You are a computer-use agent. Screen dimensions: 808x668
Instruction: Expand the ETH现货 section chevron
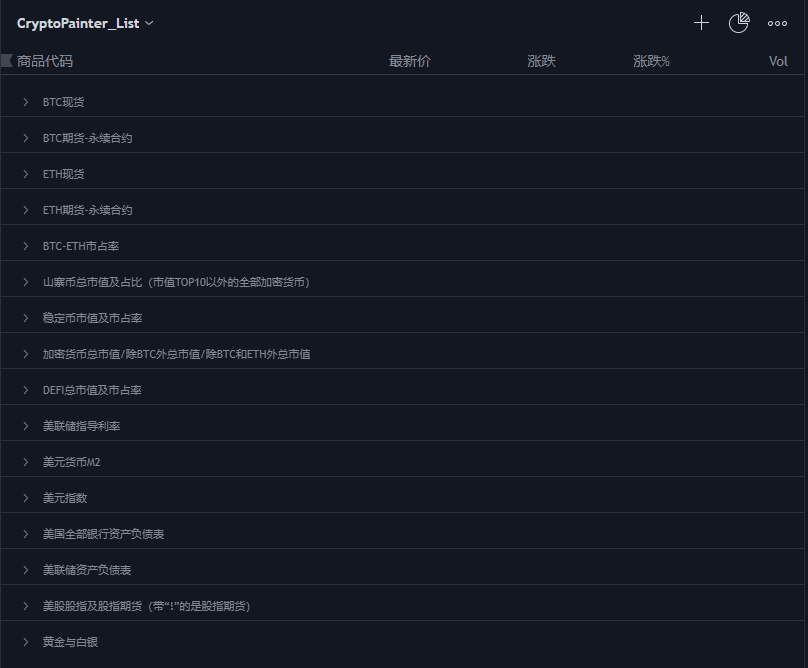coord(26,174)
